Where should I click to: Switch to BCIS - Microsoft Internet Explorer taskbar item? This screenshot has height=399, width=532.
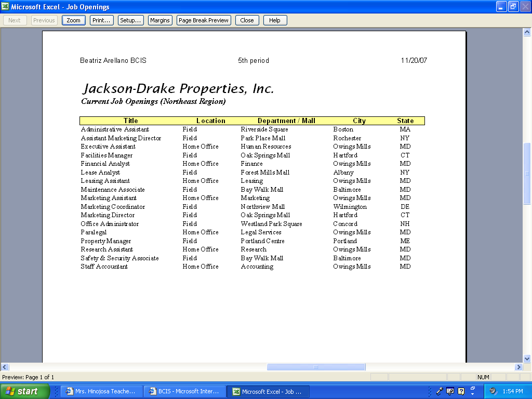tap(185, 391)
